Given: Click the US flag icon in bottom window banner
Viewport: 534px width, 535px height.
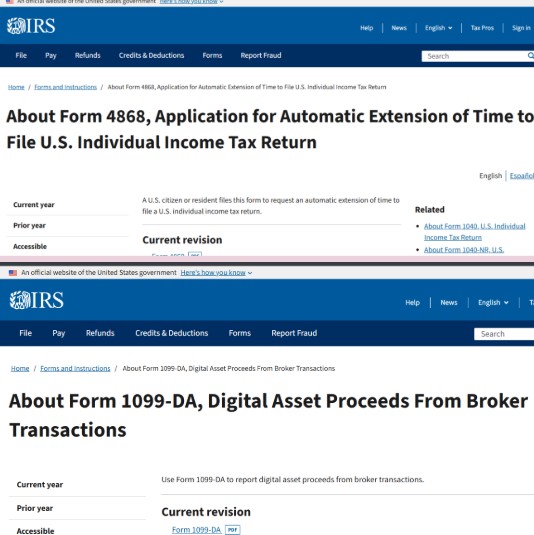Looking at the screenshot, I should (x=13, y=273).
